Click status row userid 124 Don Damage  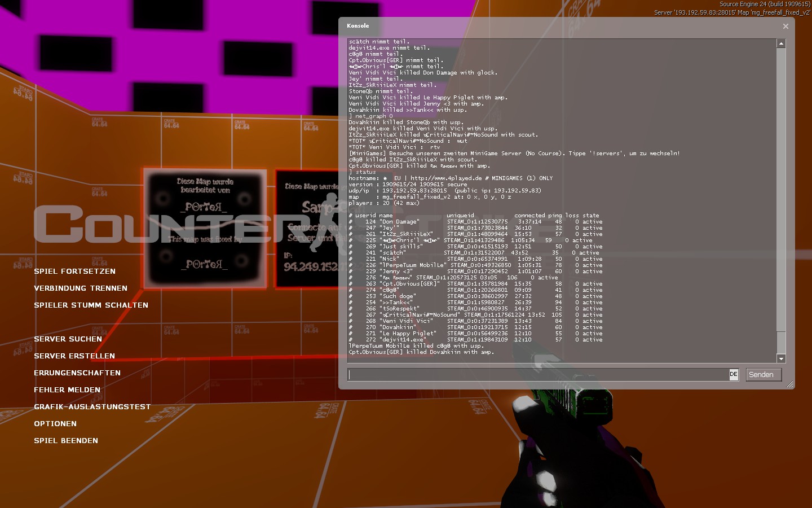(475, 222)
